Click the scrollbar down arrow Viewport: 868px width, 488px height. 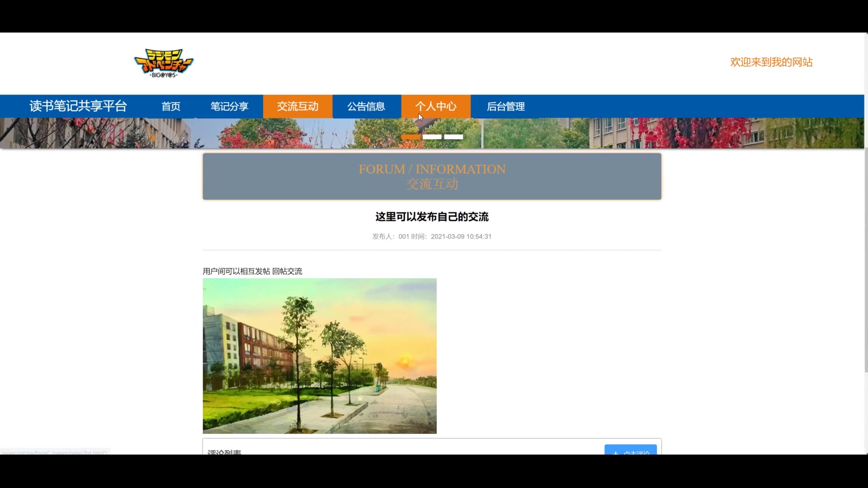point(866,452)
